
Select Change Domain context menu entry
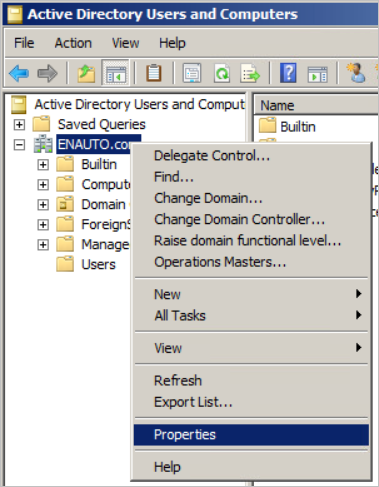point(251,198)
